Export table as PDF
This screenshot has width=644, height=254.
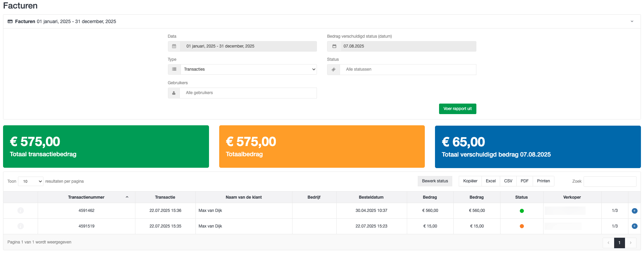click(x=525, y=181)
